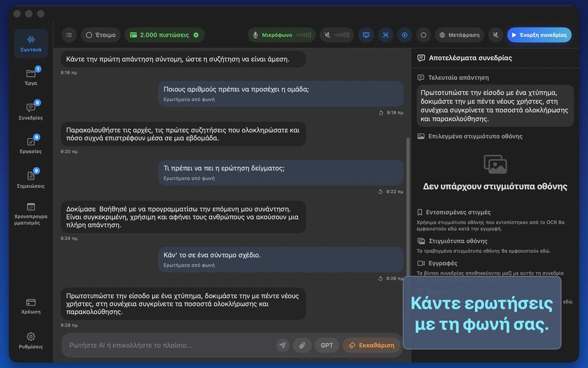
Task: Click message 'Τι πρέπει να πει η ερώτηση δείγματος;'
Action: point(281,172)
